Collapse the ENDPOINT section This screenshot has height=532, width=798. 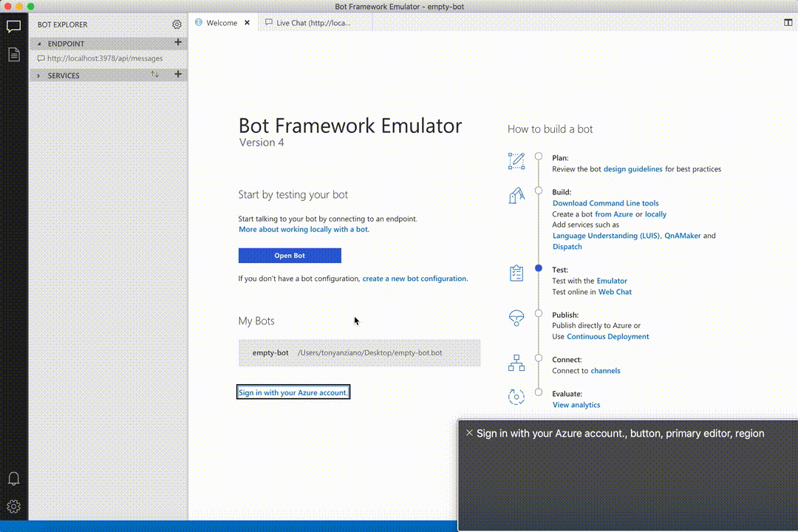pyautogui.click(x=38, y=43)
